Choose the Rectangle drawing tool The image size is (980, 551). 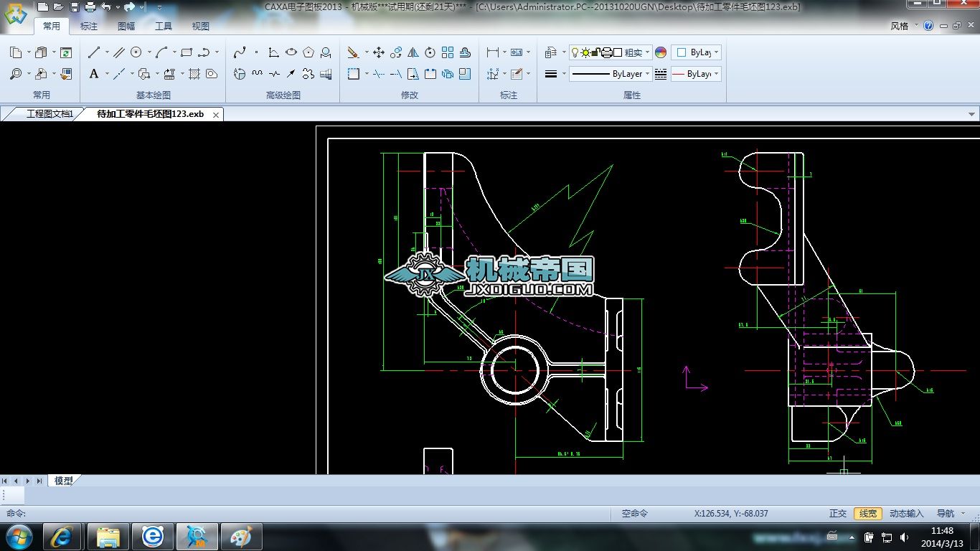click(x=187, y=52)
